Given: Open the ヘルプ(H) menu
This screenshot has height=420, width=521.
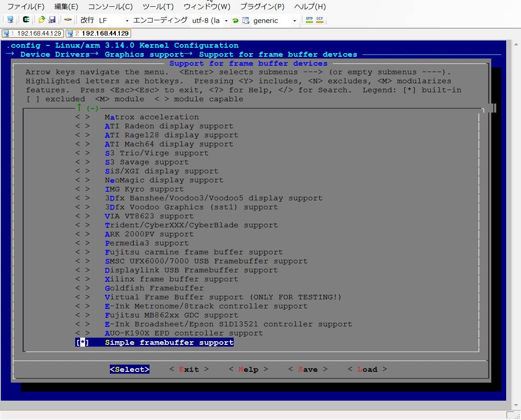Looking at the screenshot, I should click(x=310, y=7).
